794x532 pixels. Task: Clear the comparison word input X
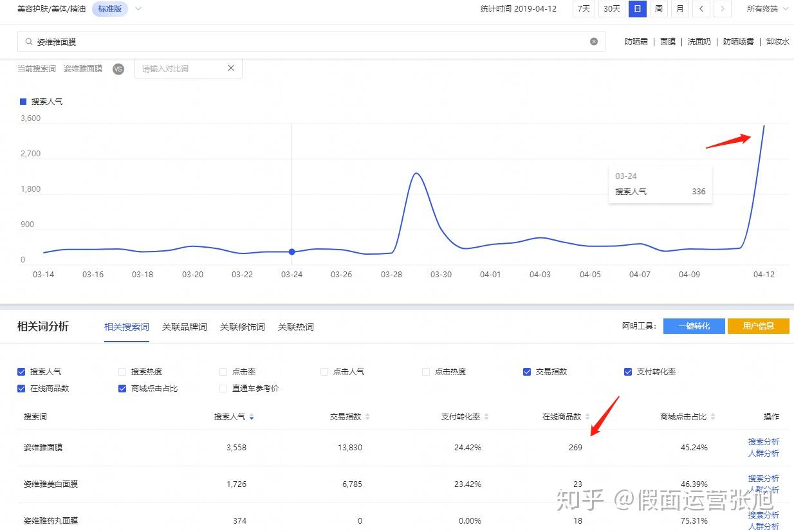(231, 68)
